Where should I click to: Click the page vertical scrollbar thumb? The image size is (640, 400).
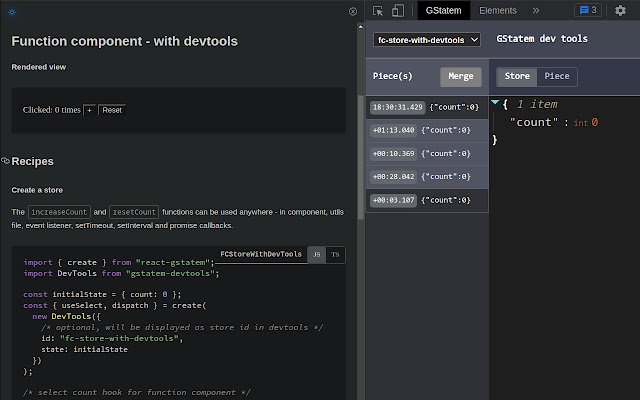tap(360, 158)
